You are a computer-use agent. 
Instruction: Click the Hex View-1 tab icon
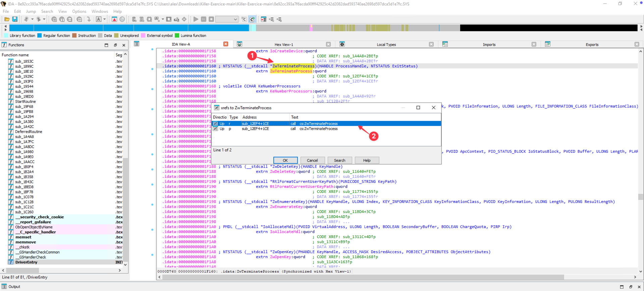[x=239, y=44]
